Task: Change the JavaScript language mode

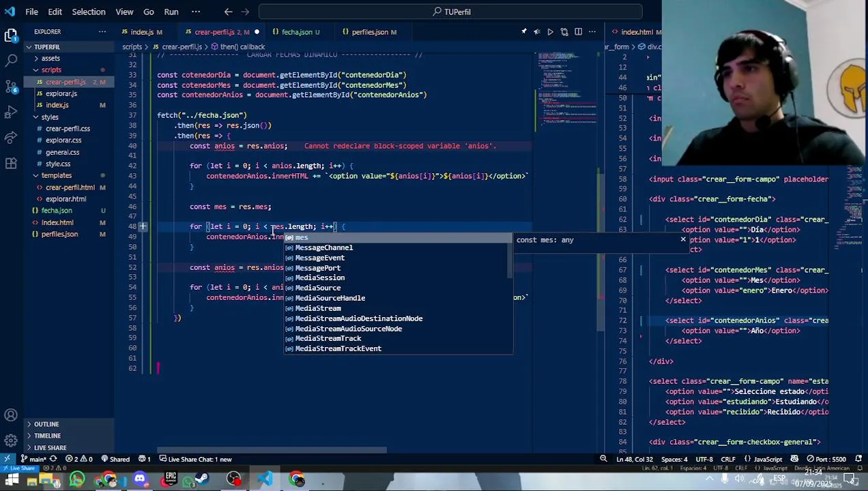Action: click(x=767, y=459)
